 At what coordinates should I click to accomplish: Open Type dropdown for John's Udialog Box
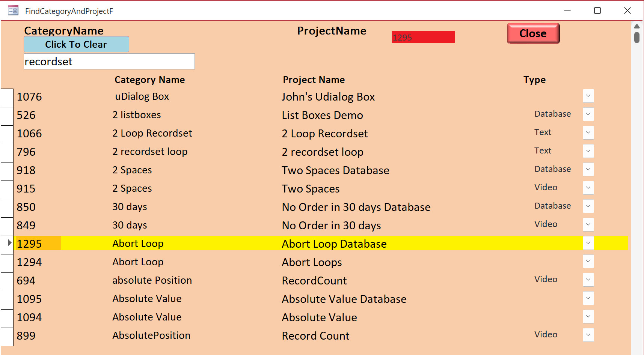(x=588, y=96)
